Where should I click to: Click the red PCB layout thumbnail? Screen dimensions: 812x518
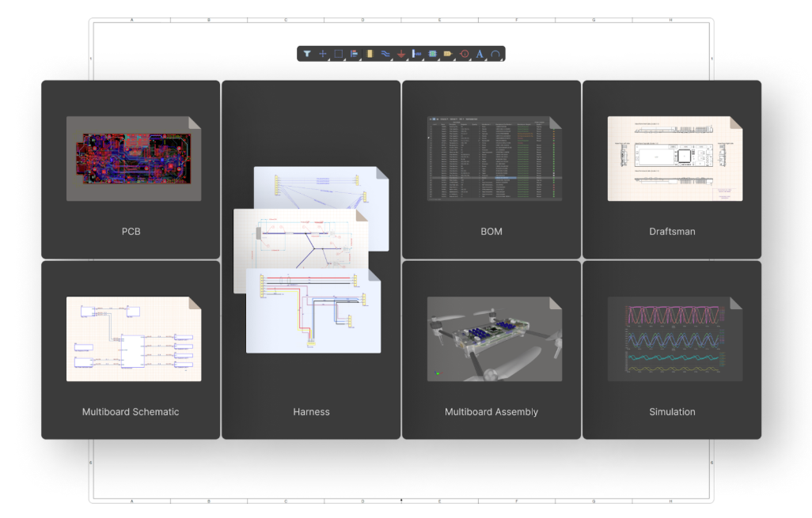[x=134, y=159]
